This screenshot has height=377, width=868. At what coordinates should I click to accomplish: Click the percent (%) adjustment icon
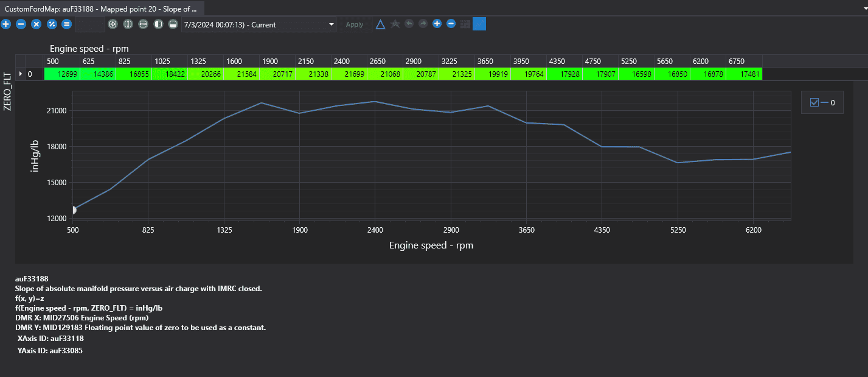[52, 24]
